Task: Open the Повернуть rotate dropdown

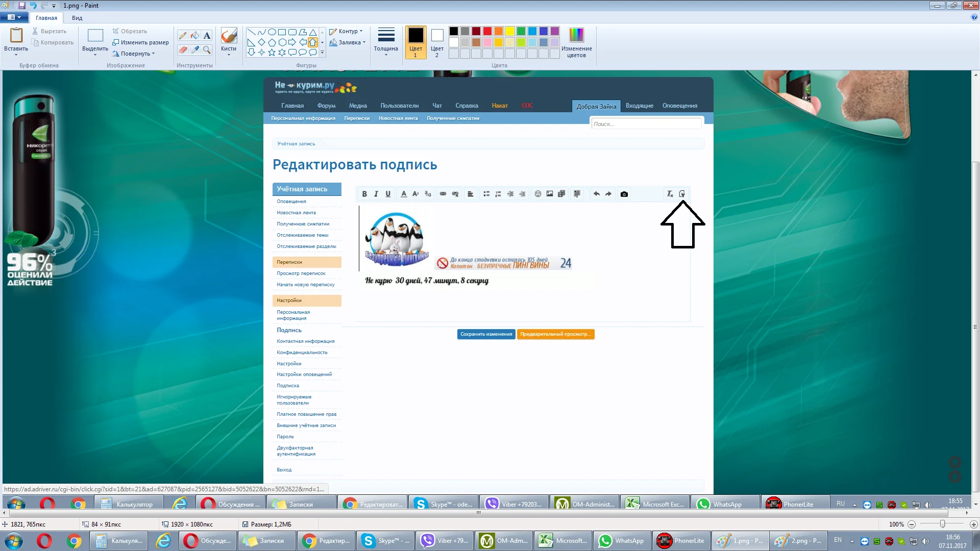Action: (x=135, y=54)
